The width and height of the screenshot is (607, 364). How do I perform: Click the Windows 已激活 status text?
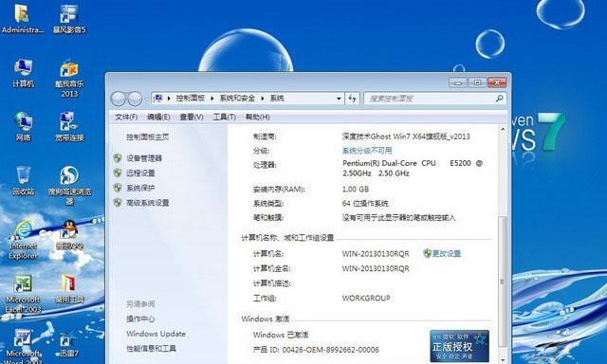coord(281,335)
